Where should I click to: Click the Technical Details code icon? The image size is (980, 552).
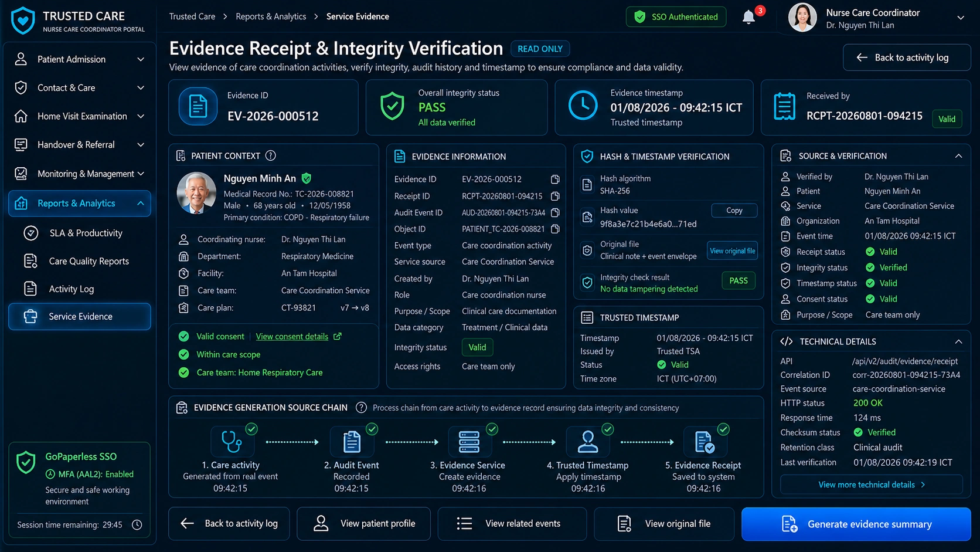pos(787,341)
